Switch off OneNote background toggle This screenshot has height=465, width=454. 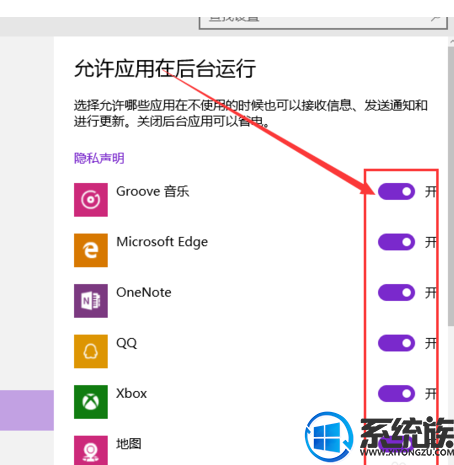tap(396, 292)
